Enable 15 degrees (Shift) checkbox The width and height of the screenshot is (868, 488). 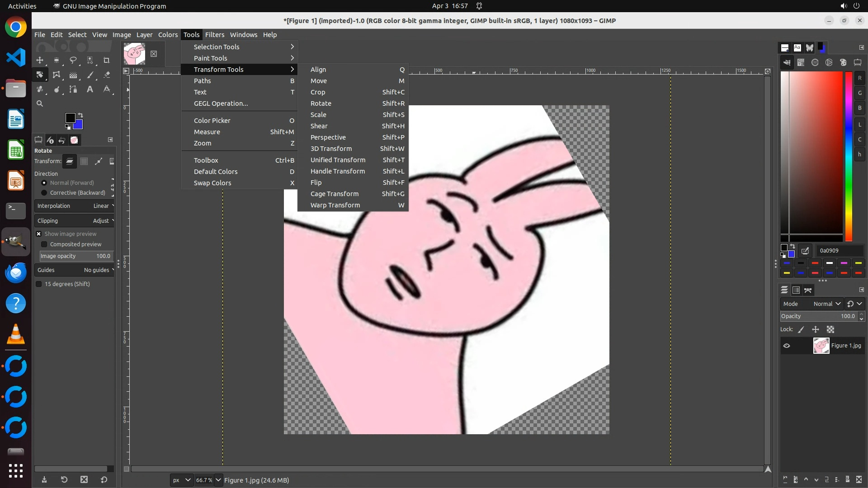pyautogui.click(x=39, y=284)
